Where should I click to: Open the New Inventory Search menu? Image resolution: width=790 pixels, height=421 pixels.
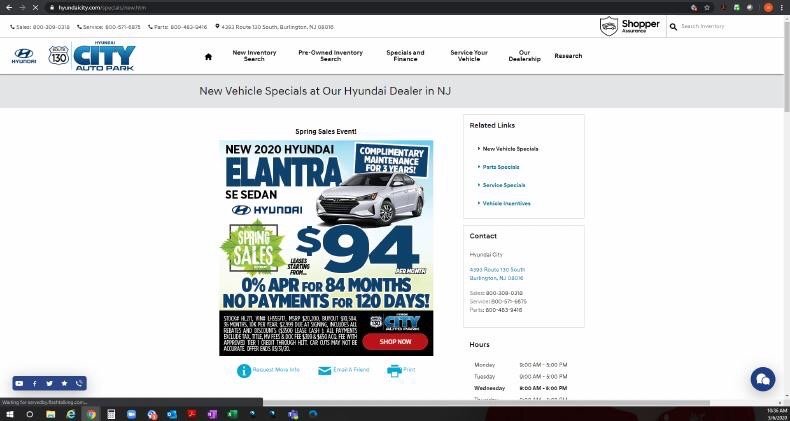click(254, 56)
